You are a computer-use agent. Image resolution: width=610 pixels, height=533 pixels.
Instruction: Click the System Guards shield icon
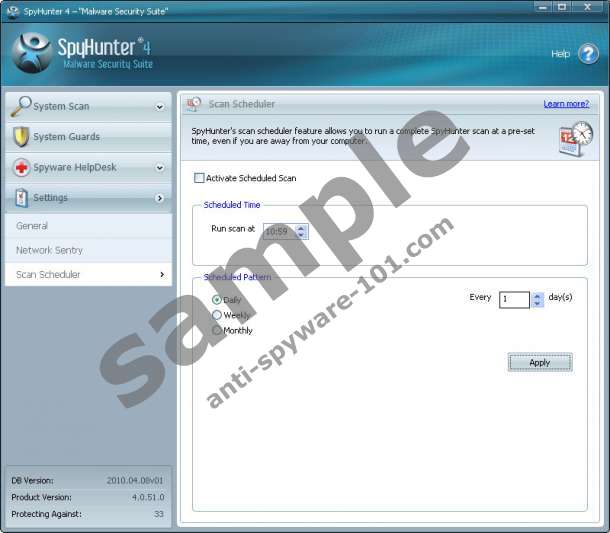pos(20,137)
